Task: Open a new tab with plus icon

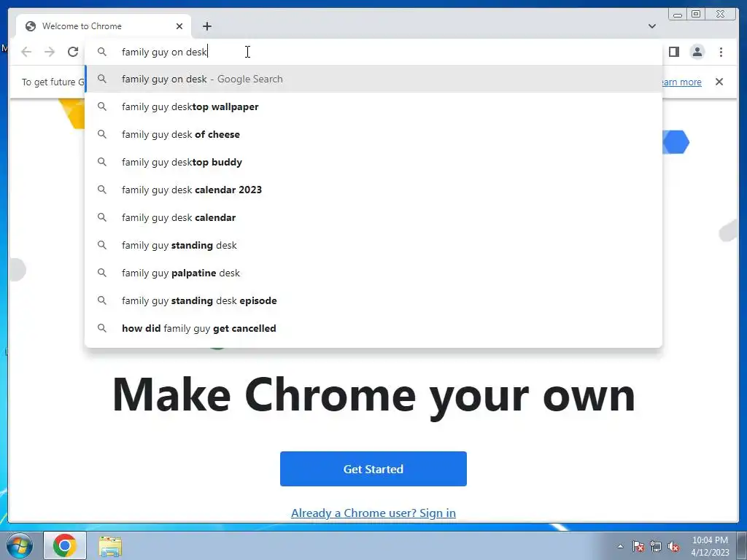Action: click(x=206, y=26)
